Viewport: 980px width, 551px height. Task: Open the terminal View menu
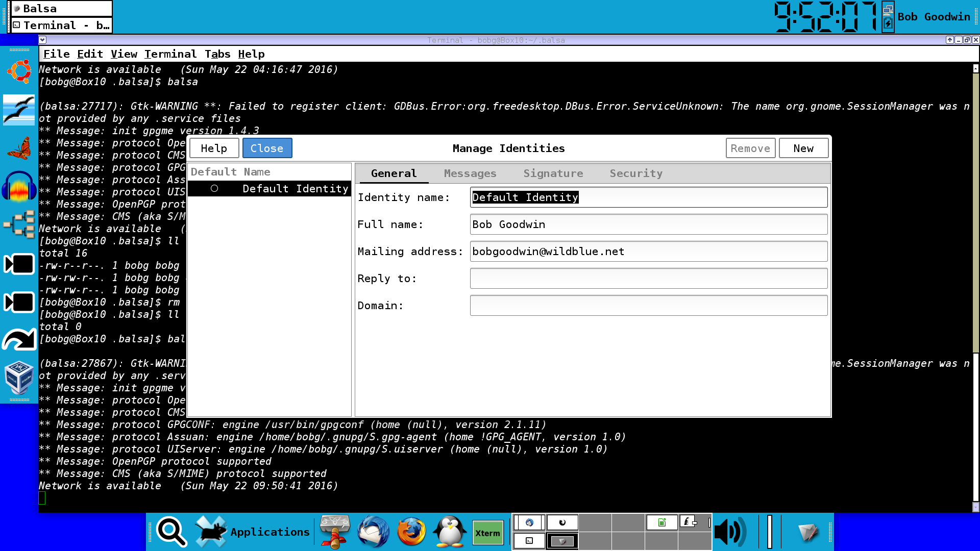pos(124,54)
